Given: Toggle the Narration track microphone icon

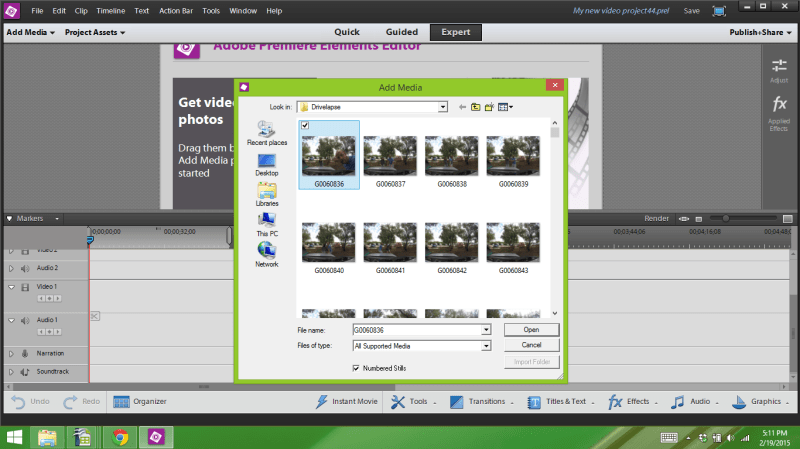Looking at the screenshot, I should [x=25, y=354].
